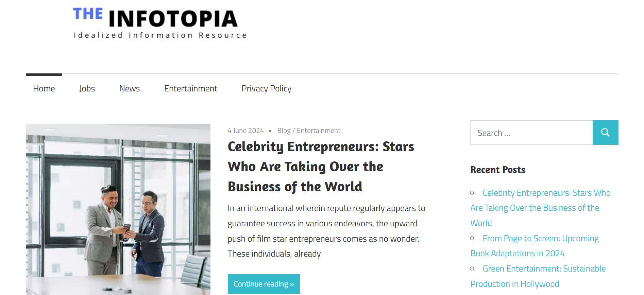The image size is (644, 295).
Task: Open From Page to Screen recent post
Action: [540, 239]
